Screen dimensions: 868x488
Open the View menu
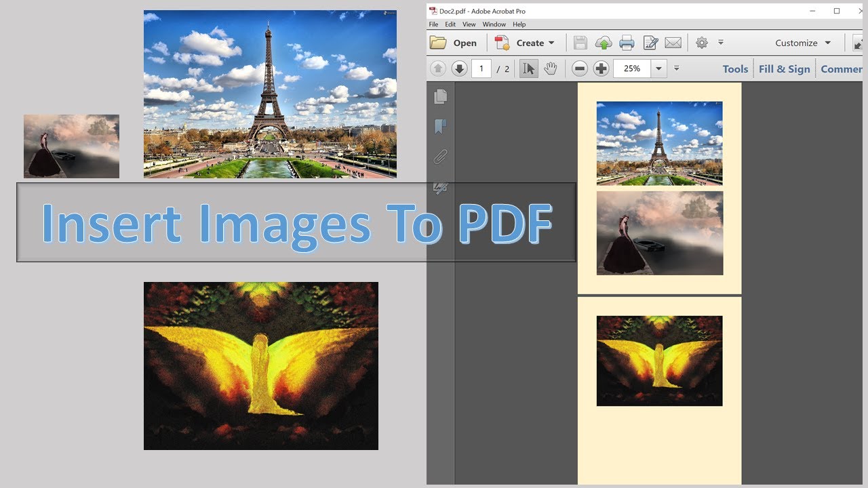click(x=469, y=24)
